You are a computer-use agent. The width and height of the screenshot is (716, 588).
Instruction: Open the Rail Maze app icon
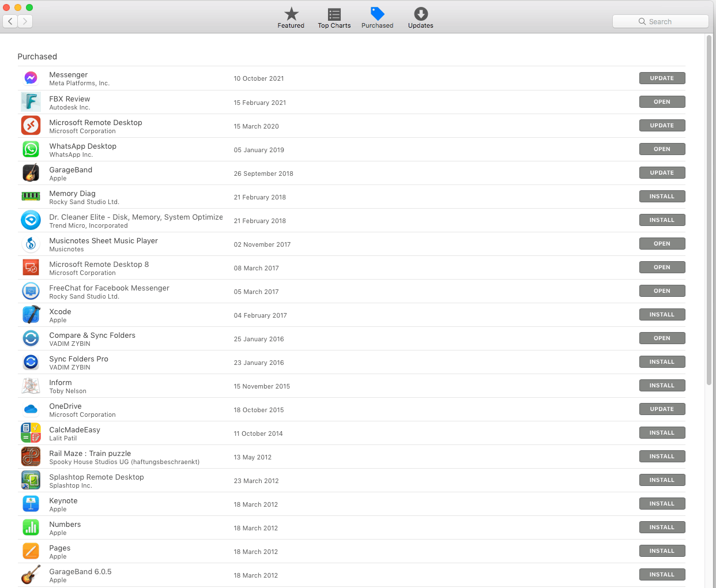pos(31,456)
